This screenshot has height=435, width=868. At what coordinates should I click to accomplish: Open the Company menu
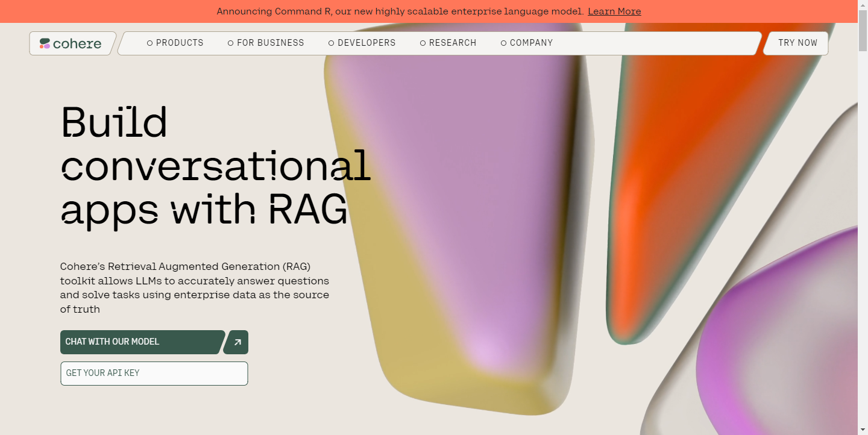[x=527, y=43]
